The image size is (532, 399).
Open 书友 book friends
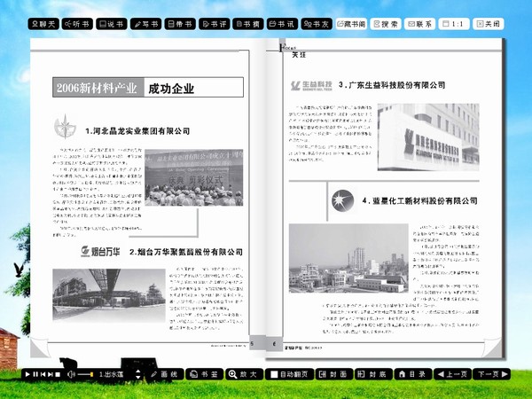[x=317, y=24]
